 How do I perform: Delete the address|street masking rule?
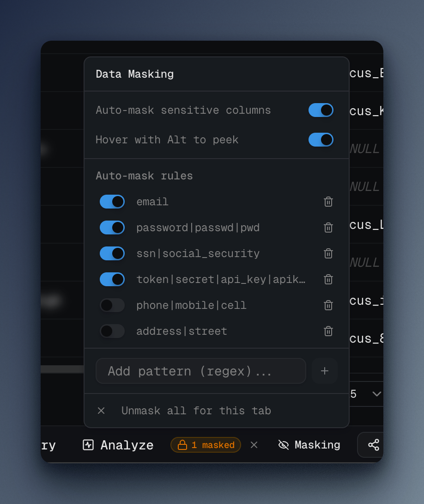[x=328, y=331]
